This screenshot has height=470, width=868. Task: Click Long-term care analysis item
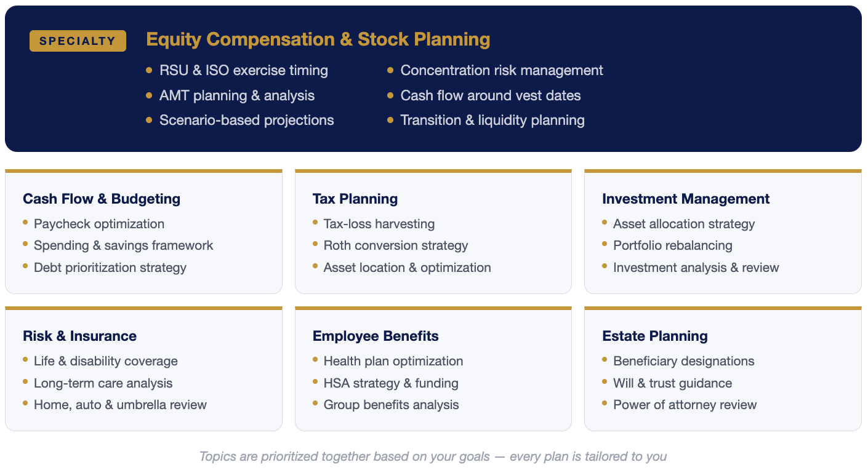[x=103, y=383]
